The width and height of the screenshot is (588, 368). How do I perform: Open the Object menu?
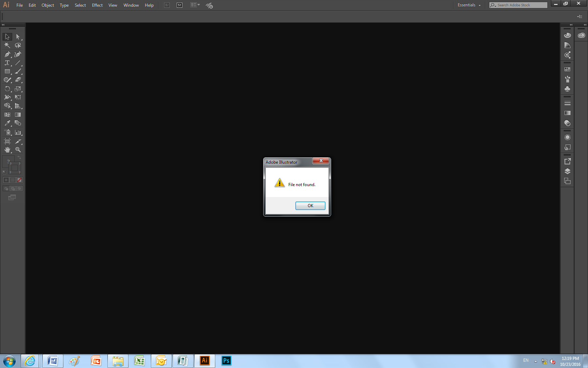click(x=48, y=5)
